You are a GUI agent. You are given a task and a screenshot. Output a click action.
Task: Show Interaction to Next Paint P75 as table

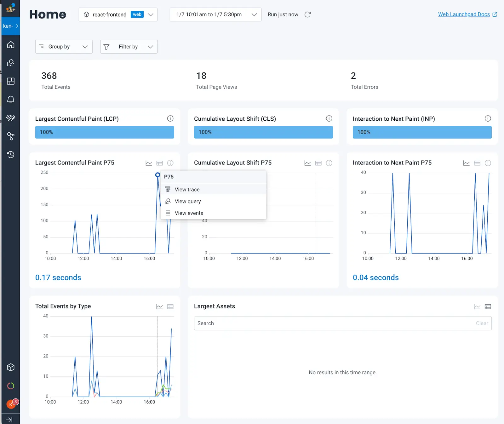point(477,163)
